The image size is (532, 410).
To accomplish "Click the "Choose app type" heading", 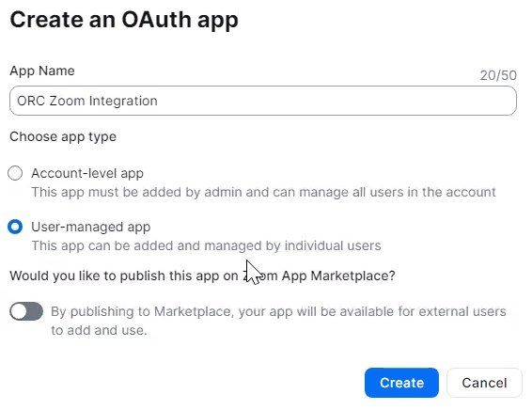I will tap(63, 136).
